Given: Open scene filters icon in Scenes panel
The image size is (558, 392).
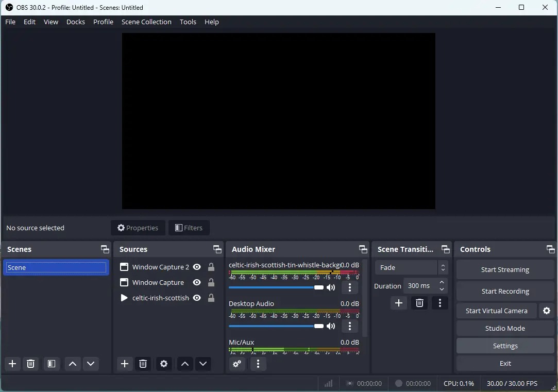Looking at the screenshot, I should pos(52,364).
